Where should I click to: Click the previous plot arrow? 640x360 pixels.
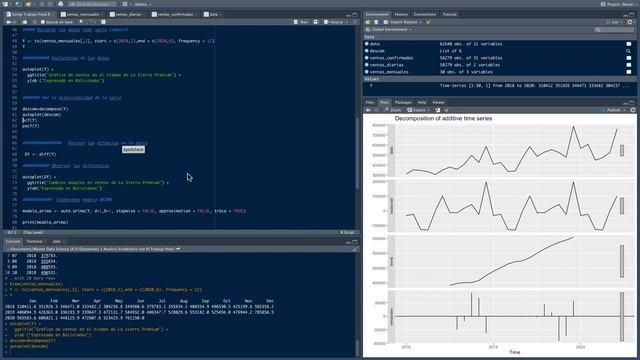(x=368, y=110)
